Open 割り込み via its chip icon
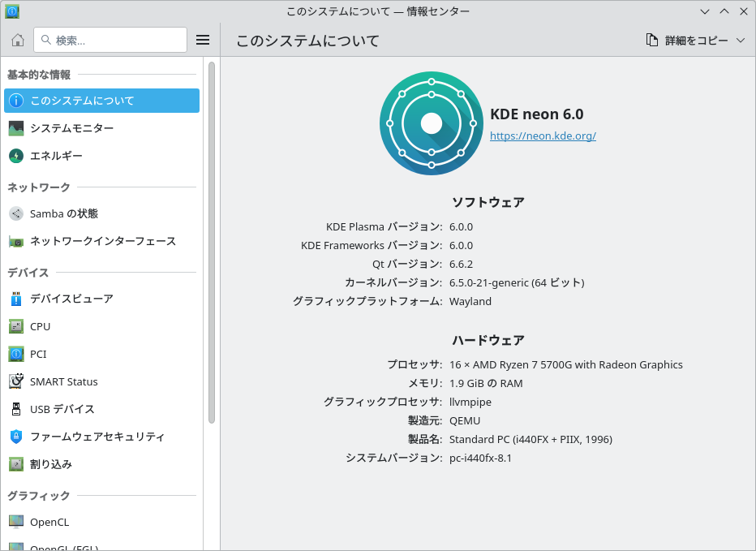 coord(16,464)
